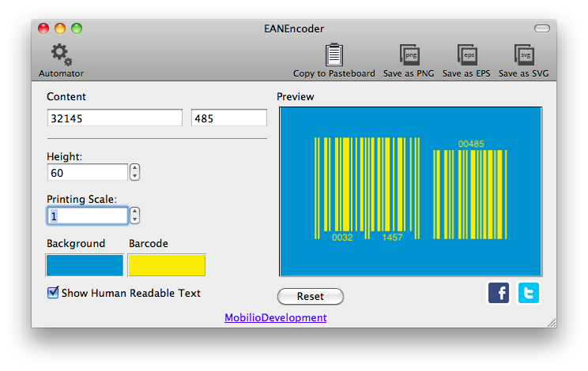Share via the Facebook icon
This screenshot has height=371, width=588.
499,293
